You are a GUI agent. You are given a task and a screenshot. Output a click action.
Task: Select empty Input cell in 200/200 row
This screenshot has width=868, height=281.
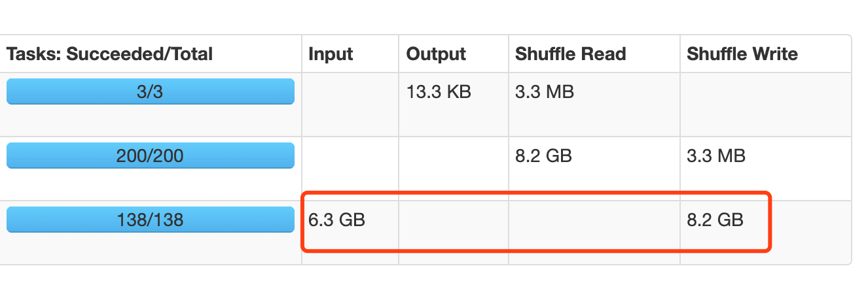click(350, 169)
